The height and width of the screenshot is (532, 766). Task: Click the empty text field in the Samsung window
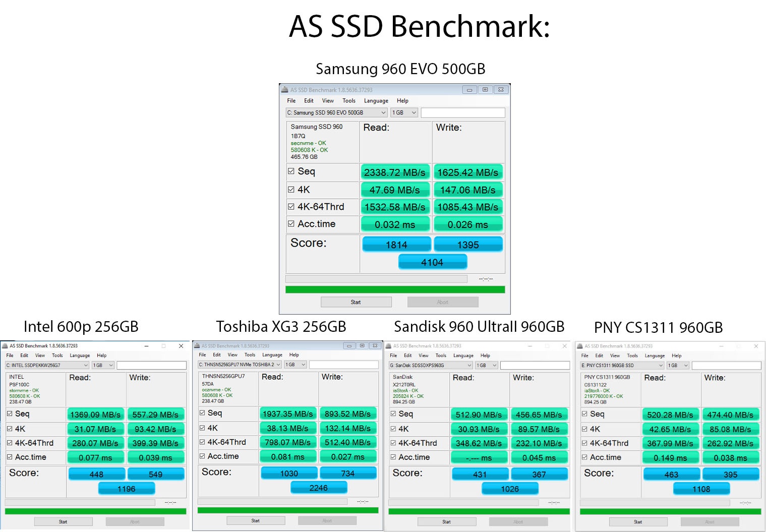pyautogui.click(x=463, y=112)
